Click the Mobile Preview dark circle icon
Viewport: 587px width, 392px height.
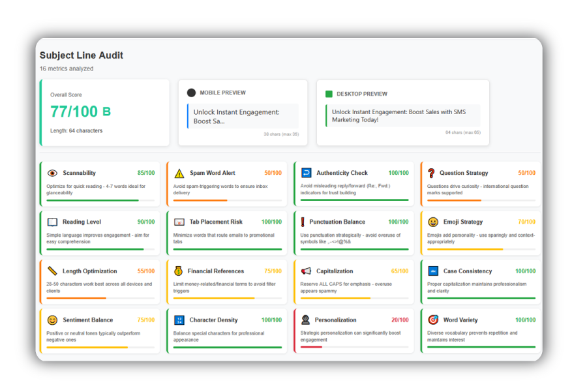pyautogui.click(x=191, y=93)
